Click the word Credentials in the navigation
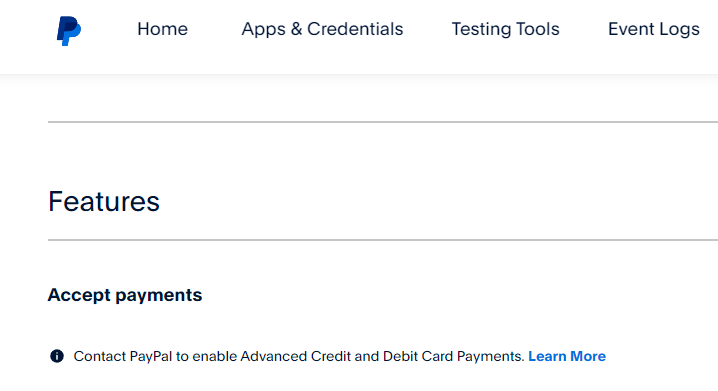Image resolution: width=718 pixels, height=391 pixels. (x=355, y=29)
